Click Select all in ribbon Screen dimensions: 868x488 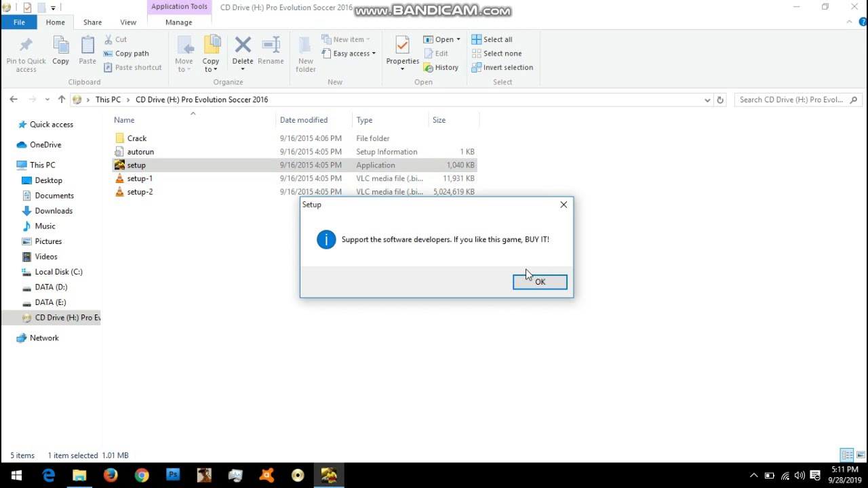pos(492,39)
